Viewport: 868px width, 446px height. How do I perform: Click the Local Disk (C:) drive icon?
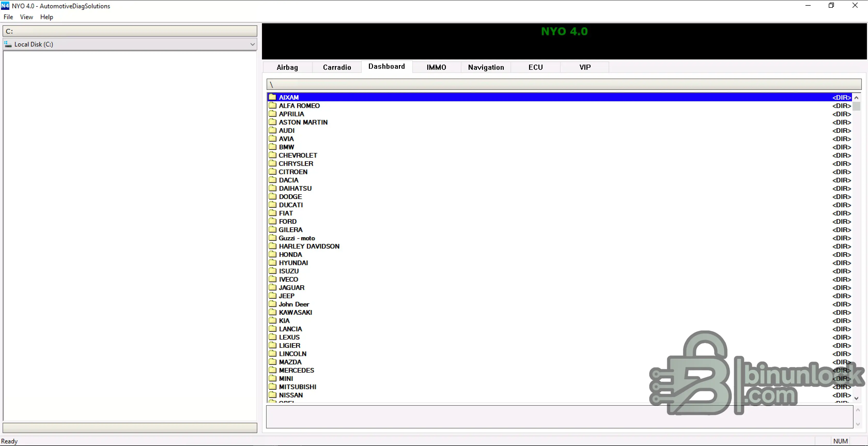8,44
